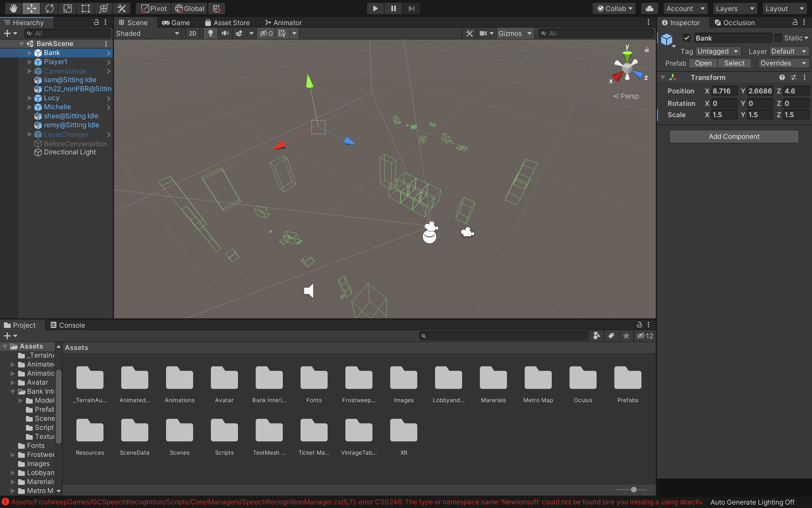This screenshot has height=508, width=812.
Task: Click the Pause button
Action: [393, 8]
